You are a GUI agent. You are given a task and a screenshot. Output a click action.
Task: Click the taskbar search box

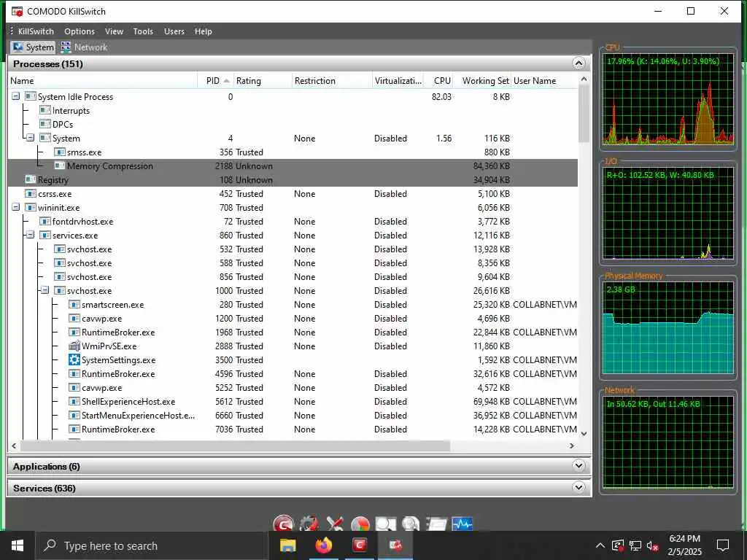[x=152, y=545]
